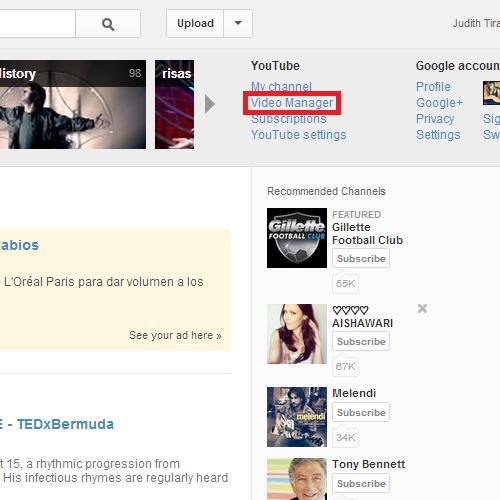Open the My channel link
Image resolution: width=500 pixels, height=500 pixels.
(281, 87)
